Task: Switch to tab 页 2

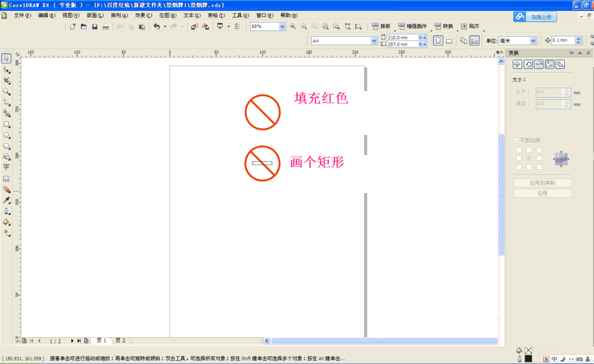Action: click(121, 340)
